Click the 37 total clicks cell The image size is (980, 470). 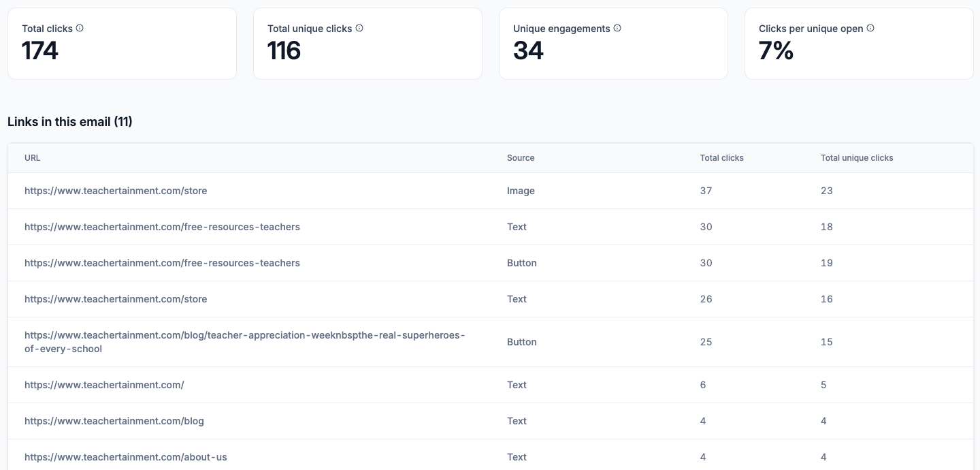706,191
